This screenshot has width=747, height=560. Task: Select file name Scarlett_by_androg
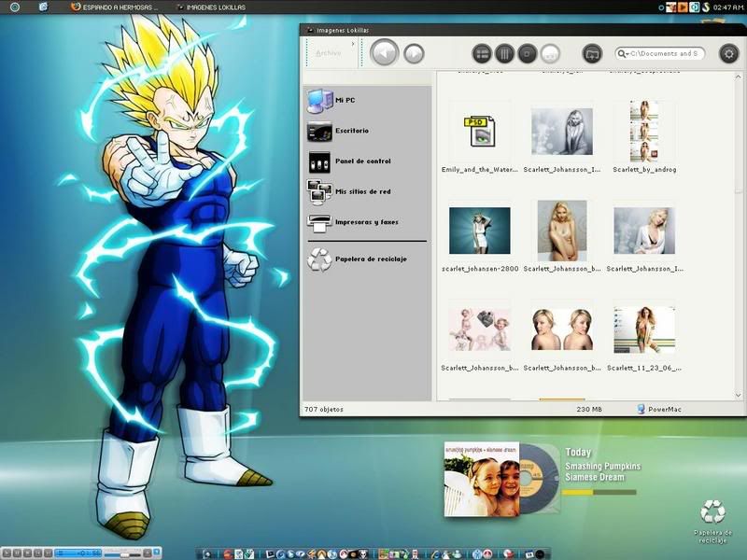click(x=644, y=170)
